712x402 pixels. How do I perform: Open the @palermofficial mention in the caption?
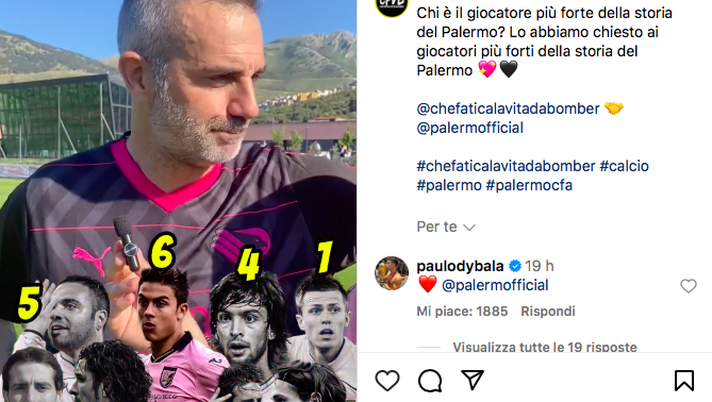coord(470,128)
